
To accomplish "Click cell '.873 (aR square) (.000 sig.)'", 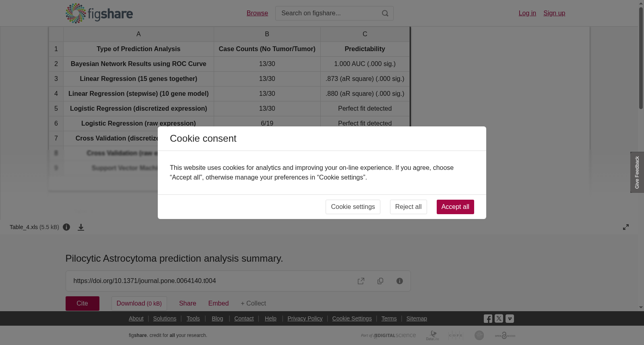I will 365,79.
